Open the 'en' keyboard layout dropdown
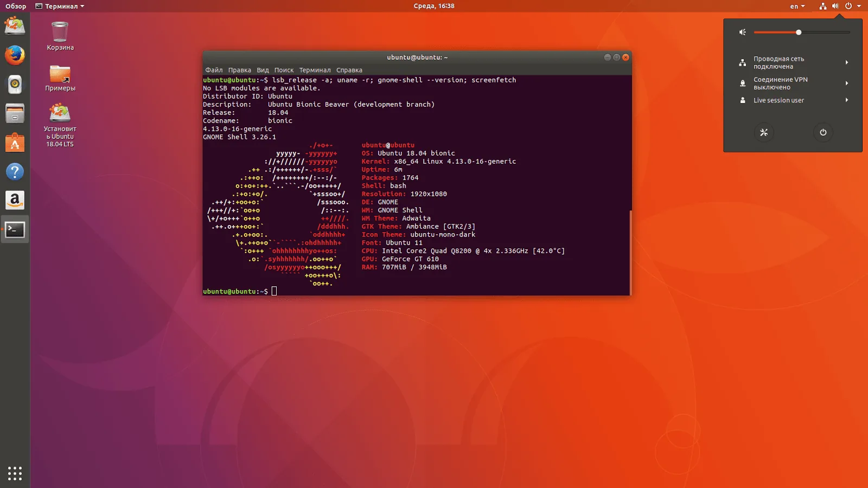This screenshot has height=488, width=868. point(796,6)
